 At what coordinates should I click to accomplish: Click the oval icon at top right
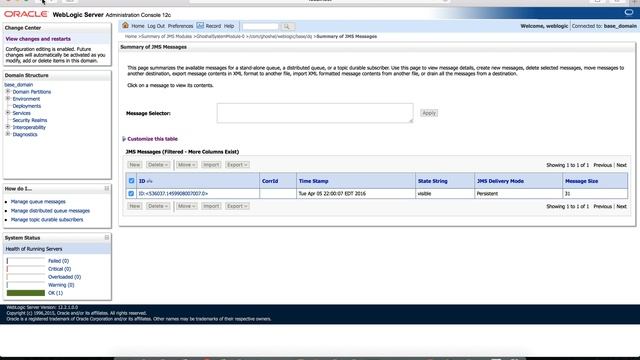coord(629,12)
